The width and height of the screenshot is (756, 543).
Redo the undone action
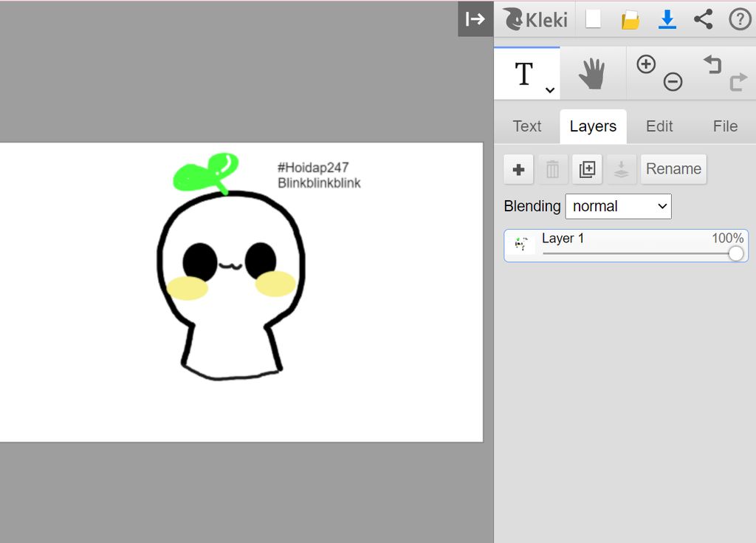pyautogui.click(x=738, y=82)
